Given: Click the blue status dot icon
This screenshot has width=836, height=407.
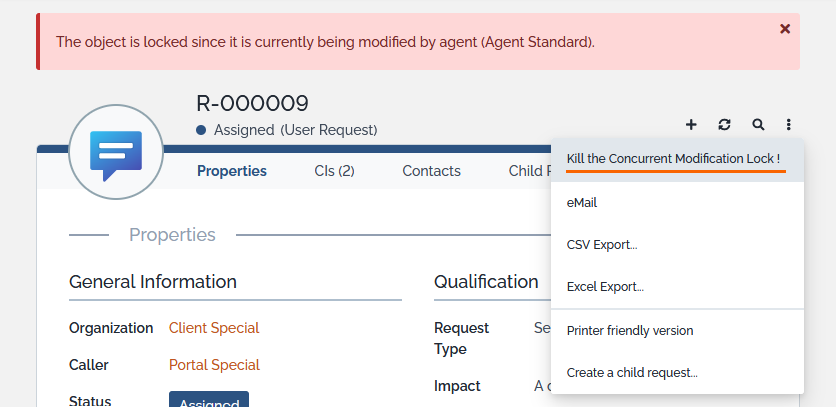Looking at the screenshot, I should (201, 130).
